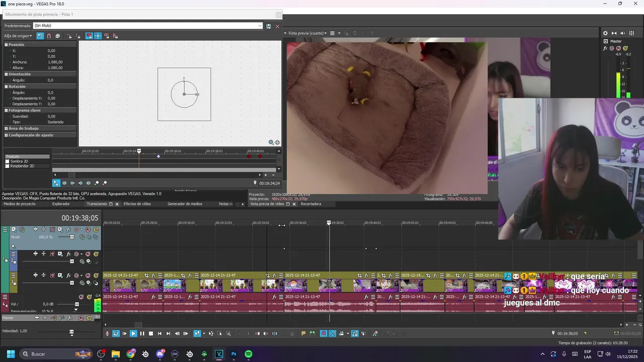The image size is (644, 362).
Task: Toggle scale about center in Track Motion
Action: (98, 36)
